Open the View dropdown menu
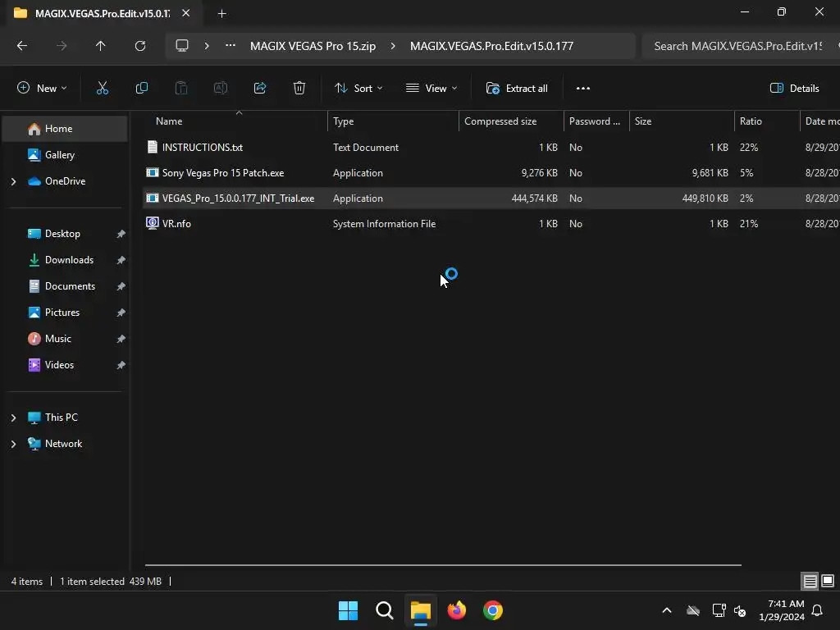Screen dimensions: 840x630 click(431, 89)
